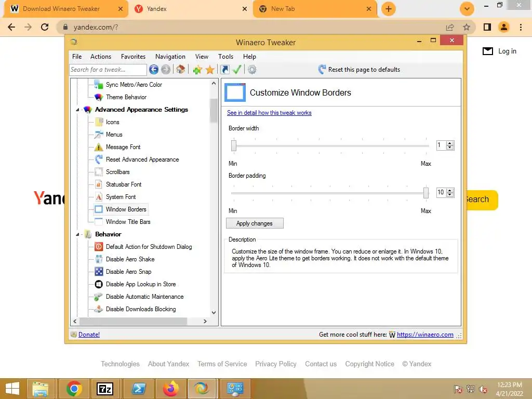This screenshot has width=532, height=399.
Task: Select Disable Aero Shake item
Action: click(130, 259)
